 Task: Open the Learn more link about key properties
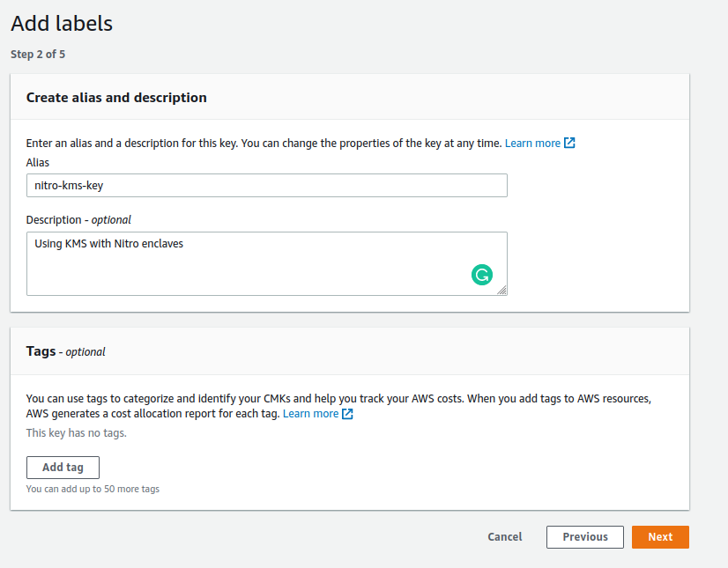click(x=532, y=143)
